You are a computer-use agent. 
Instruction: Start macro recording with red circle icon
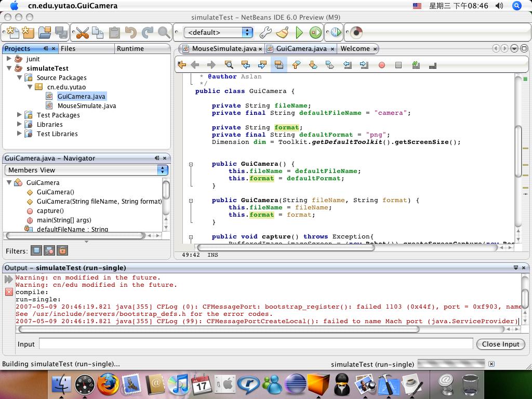pos(382,65)
